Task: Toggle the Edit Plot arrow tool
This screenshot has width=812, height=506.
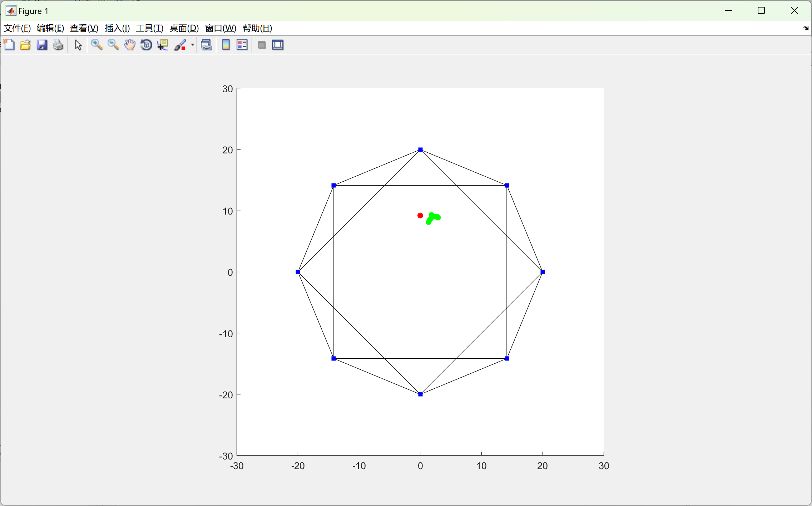Action: 78,45
